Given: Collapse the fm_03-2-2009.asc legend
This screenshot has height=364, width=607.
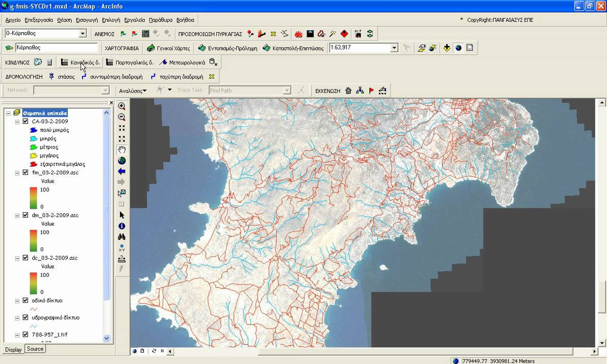Looking at the screenshot, I should (17, 172).
